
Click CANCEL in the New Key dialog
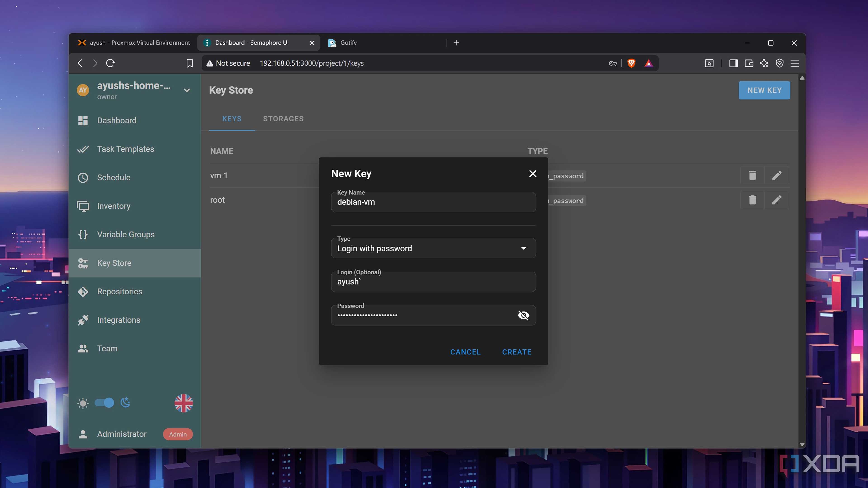click(x=465, y=352)
